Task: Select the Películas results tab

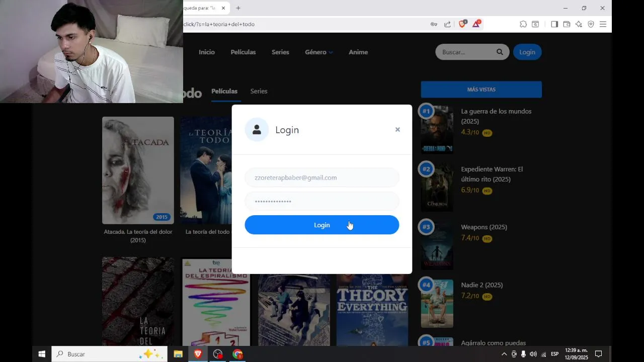Action: click(224, 91)
